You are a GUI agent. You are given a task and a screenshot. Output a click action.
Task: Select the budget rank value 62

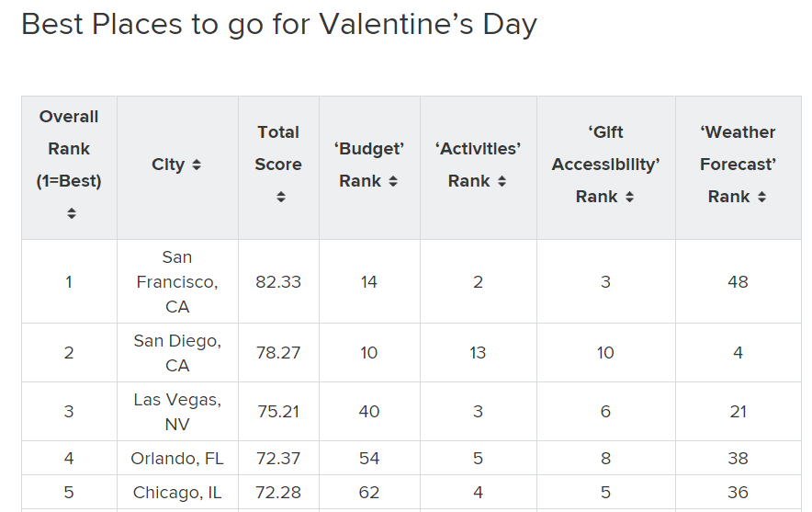pyautogui.click(x=369, y=493)
